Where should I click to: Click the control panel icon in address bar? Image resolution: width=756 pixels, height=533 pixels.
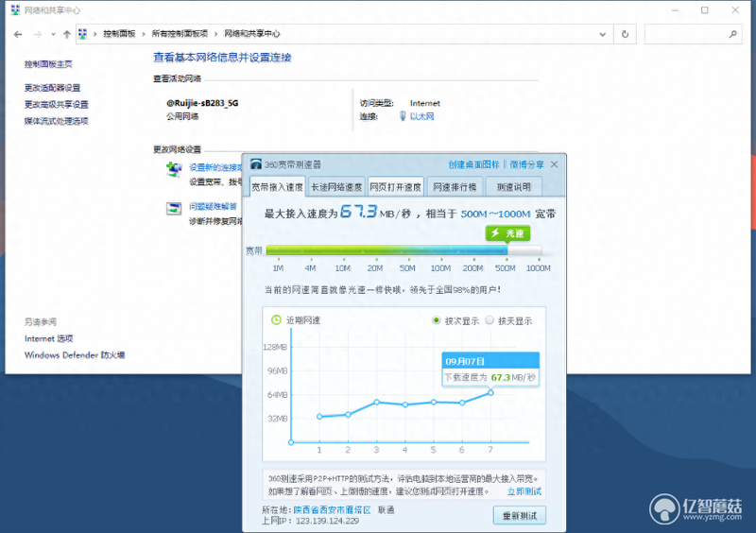(82, 34)
